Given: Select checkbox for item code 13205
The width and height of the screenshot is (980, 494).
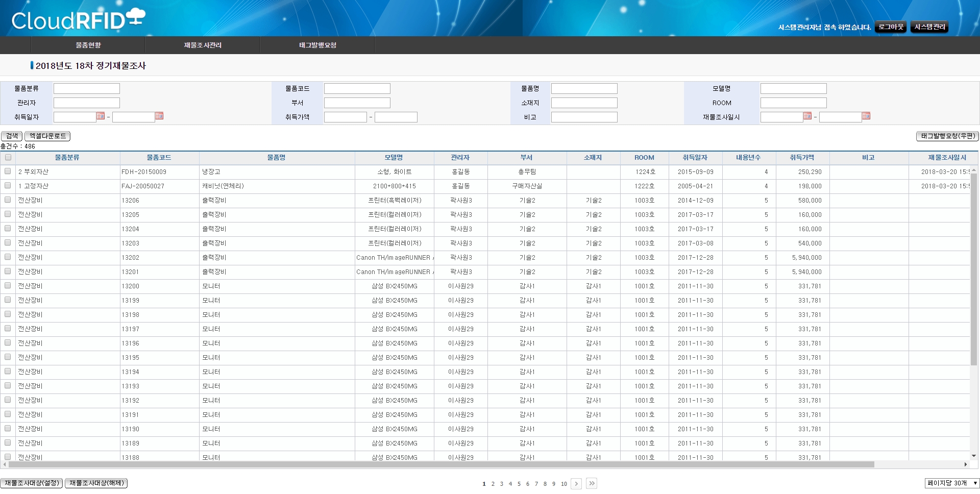Looking at the screenshot, I should point(8,214).
